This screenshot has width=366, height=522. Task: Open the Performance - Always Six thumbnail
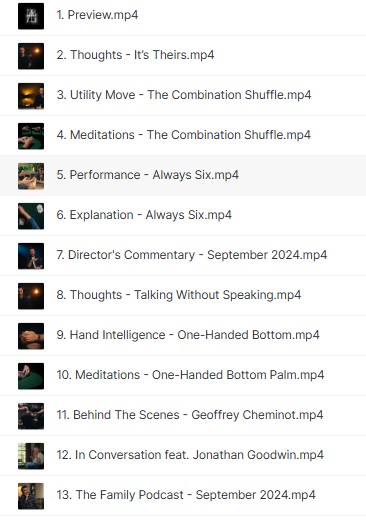click(x=31, y=176)
